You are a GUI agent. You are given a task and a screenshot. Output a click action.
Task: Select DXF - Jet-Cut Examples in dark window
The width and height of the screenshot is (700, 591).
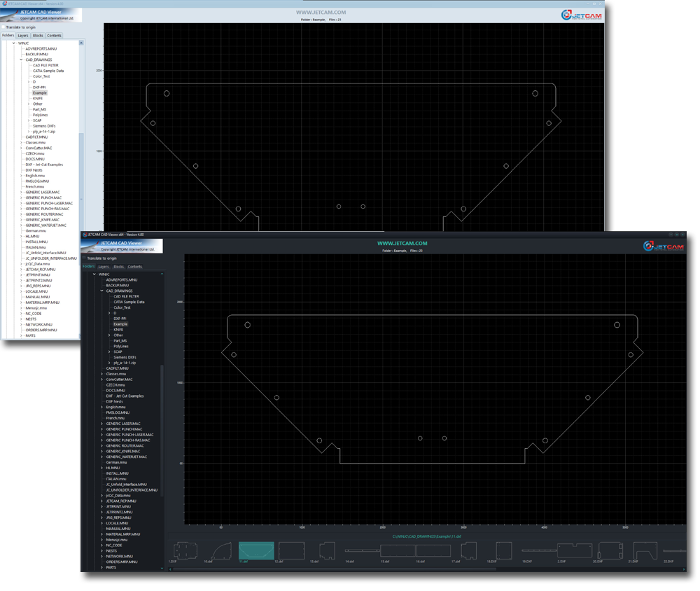click(125, 396)
